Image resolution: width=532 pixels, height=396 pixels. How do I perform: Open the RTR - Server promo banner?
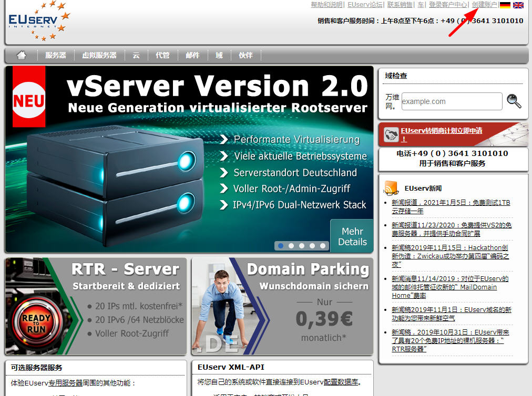[96, 307]
